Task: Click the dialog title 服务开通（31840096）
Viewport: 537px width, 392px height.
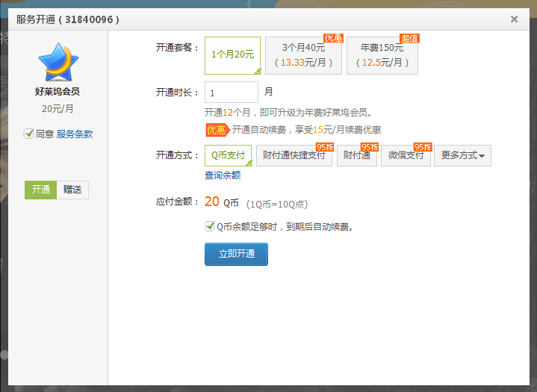Action: [68, 19]
